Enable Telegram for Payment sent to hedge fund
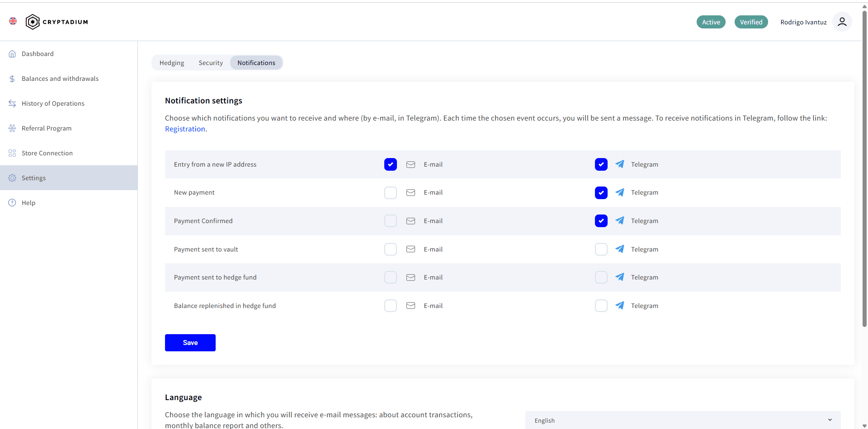Screen dimensions: 868x429 point(601,277)
